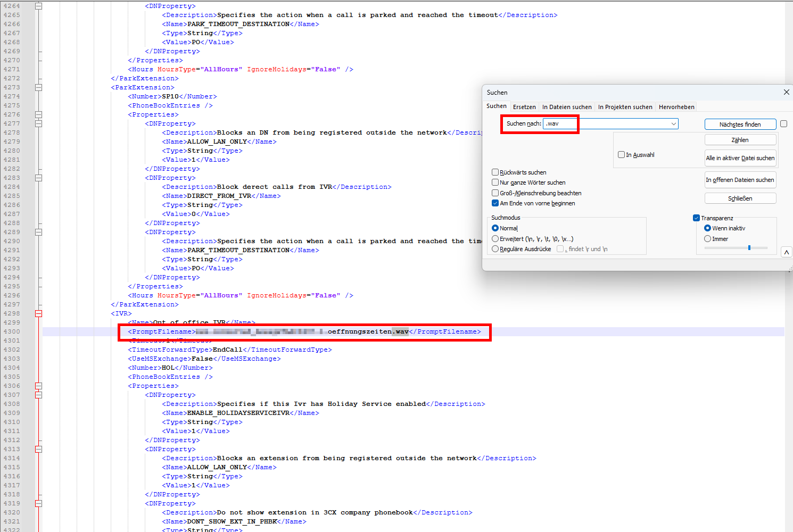Collapse the DNProperty fold at line 4313

(x=38, y=449)
